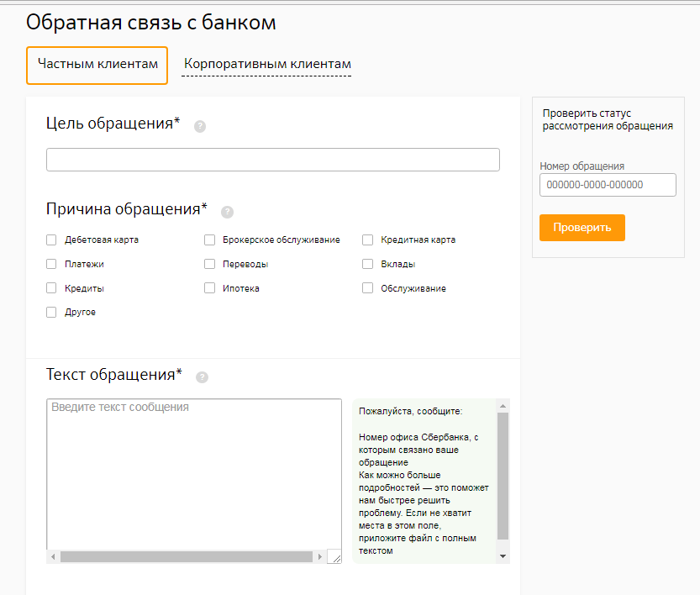This screenshot has width=700, height=595.
Task: Enable the Кредитная карта option
Action: pos(368,240)
